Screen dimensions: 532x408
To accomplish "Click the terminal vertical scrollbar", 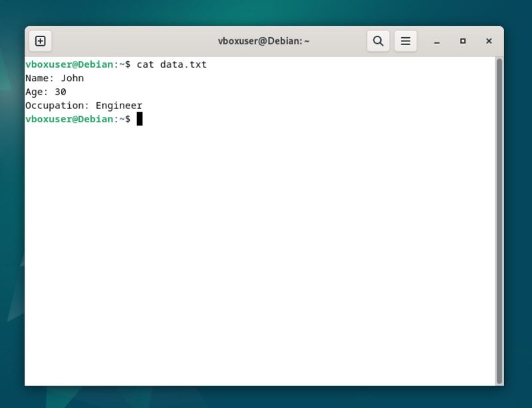I will click(499, 219).
